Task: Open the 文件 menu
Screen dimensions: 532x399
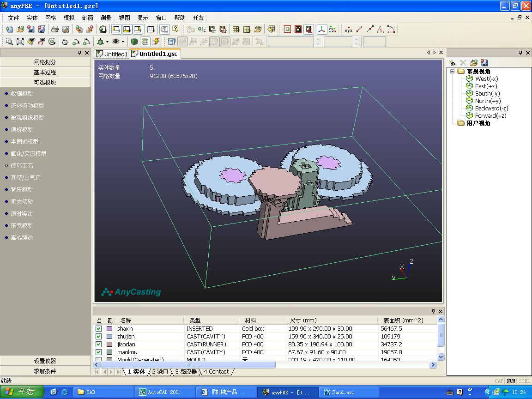Action: coord(13,18)
